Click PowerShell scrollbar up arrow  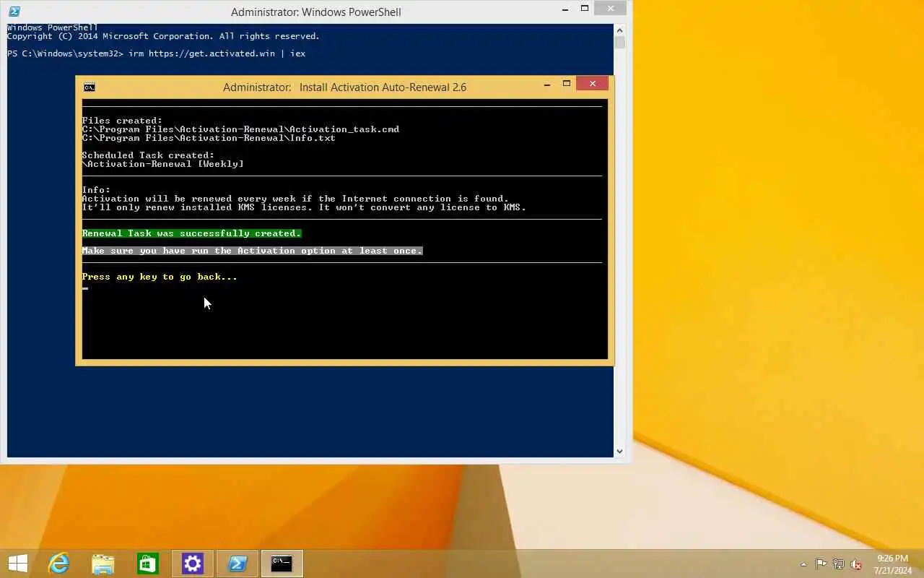click(619, 30)
